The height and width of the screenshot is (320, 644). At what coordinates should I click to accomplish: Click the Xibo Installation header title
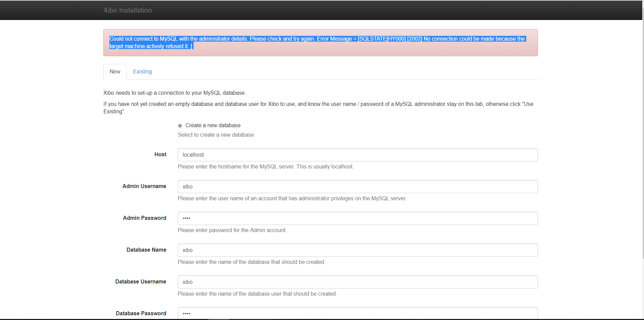tap(127, 10)
